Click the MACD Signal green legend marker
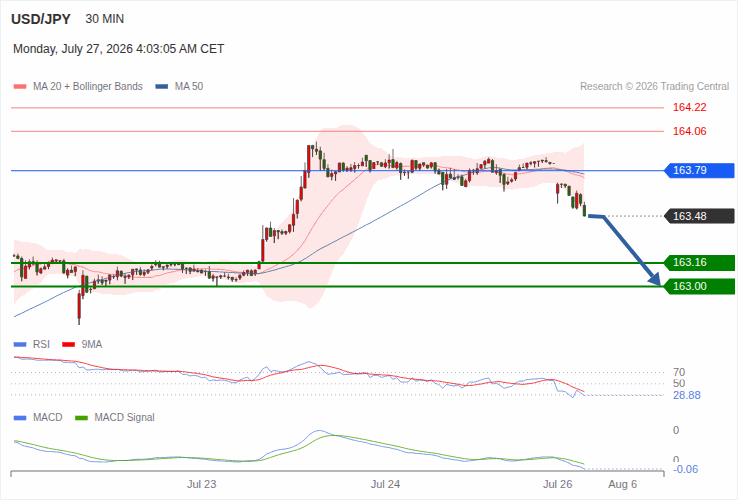The image size is (738, 500). 81,418
